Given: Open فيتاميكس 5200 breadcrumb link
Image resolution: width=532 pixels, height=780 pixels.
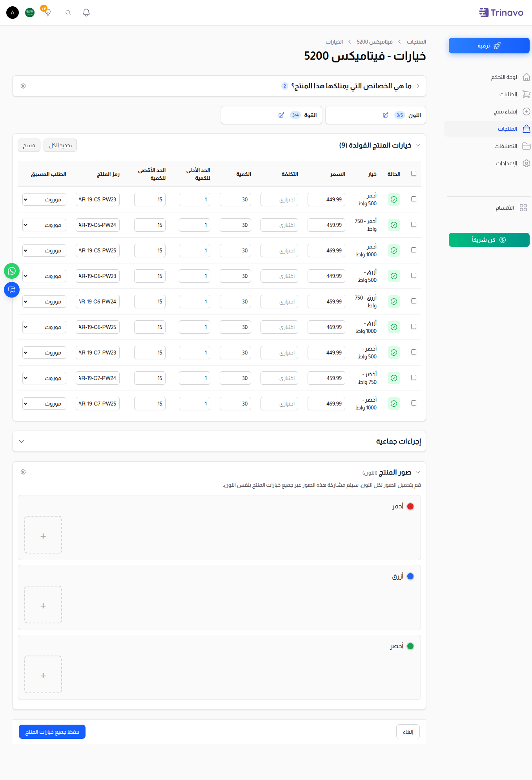Looking at the screenshot, I should click(x=375, y=42).
